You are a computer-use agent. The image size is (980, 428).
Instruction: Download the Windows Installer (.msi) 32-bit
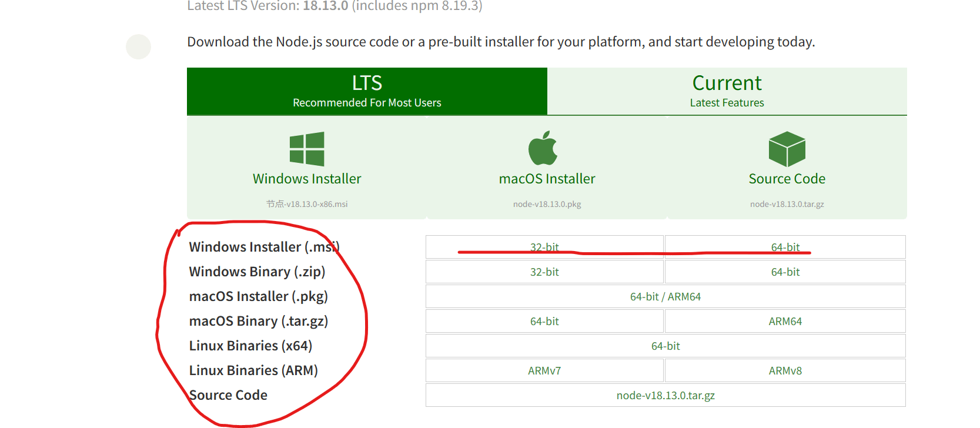click(x=544, y=247)
